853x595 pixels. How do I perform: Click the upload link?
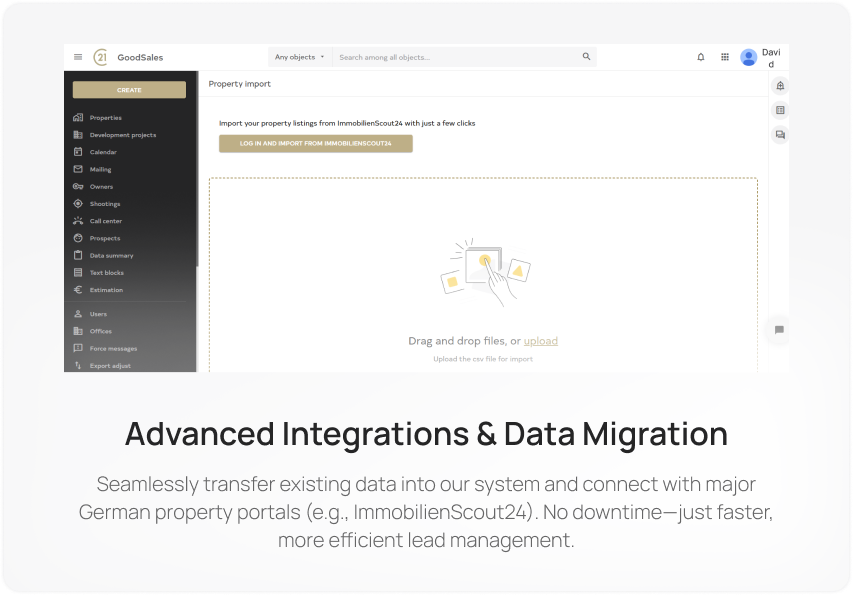541,341
